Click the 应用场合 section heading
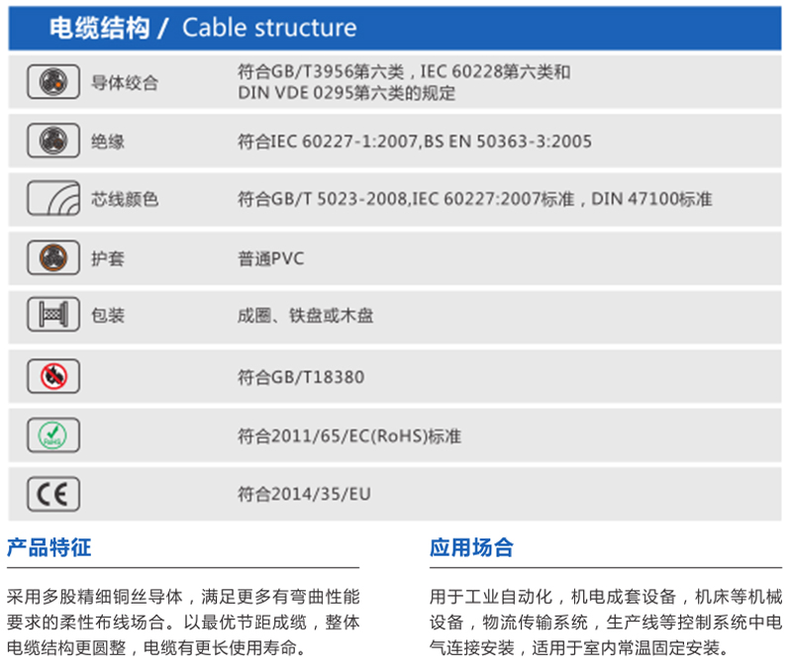This screenshot has height=672, width=792. point(471,547)
